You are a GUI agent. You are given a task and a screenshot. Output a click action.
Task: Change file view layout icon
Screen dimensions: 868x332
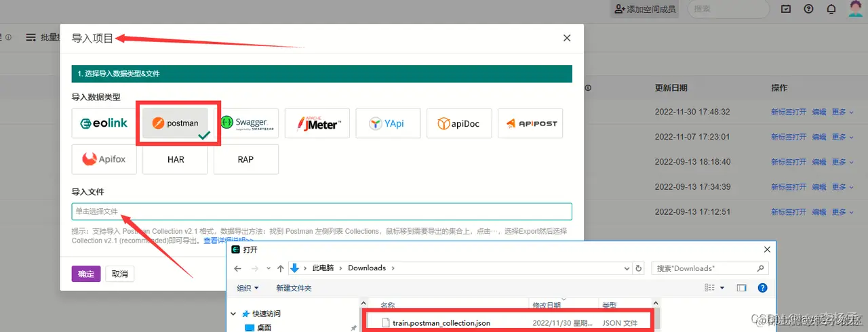[x=710, y=288]
